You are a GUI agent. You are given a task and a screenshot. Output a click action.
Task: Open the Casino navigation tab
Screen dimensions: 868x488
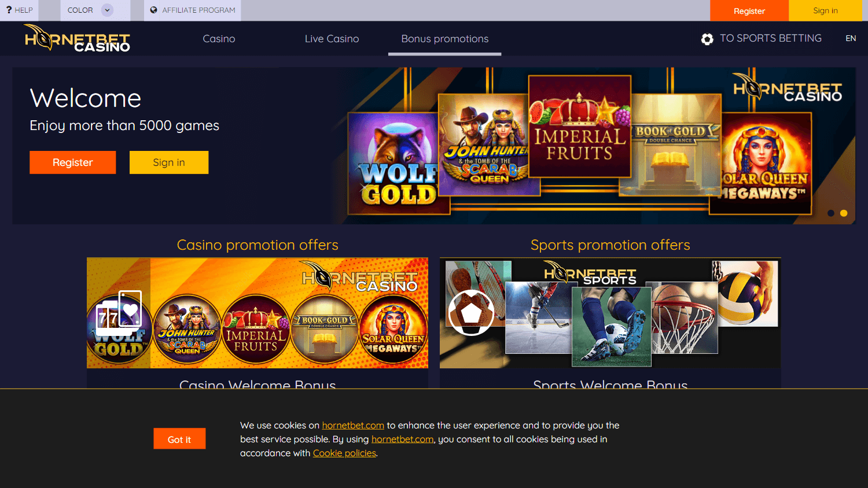coord(219,39)
